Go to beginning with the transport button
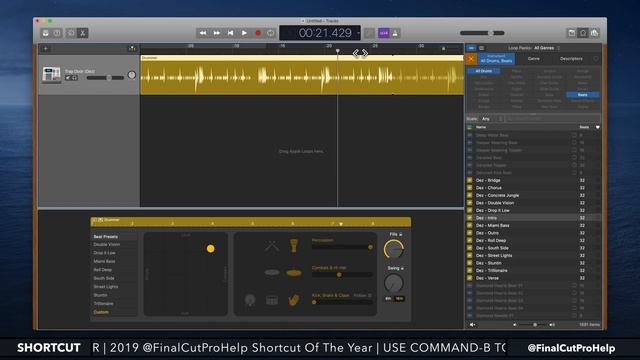 pos(230,33)
